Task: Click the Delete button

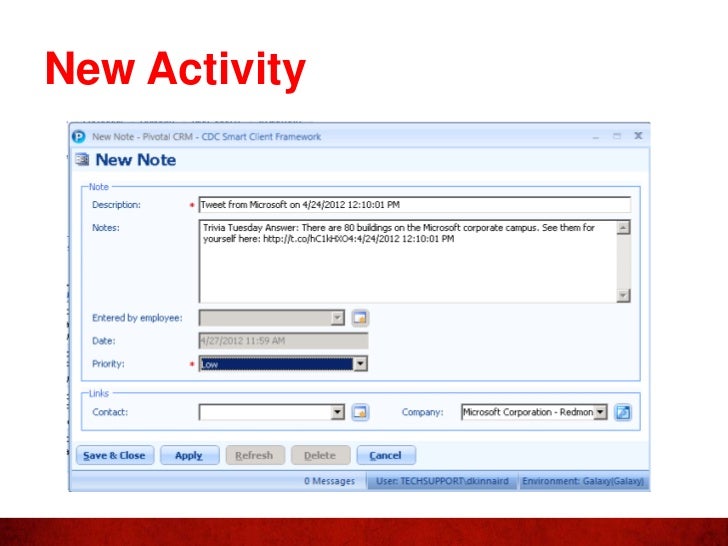Action: tap(320, 455)
